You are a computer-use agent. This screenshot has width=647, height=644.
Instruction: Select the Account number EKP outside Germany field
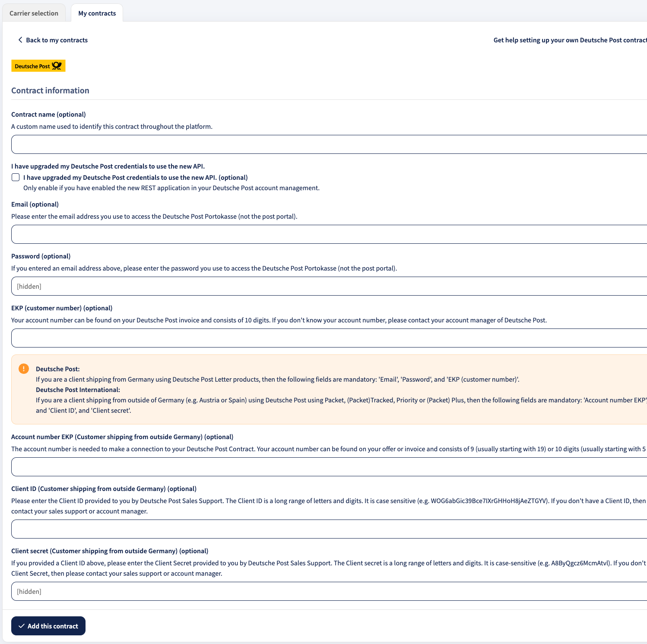point(329,467)
